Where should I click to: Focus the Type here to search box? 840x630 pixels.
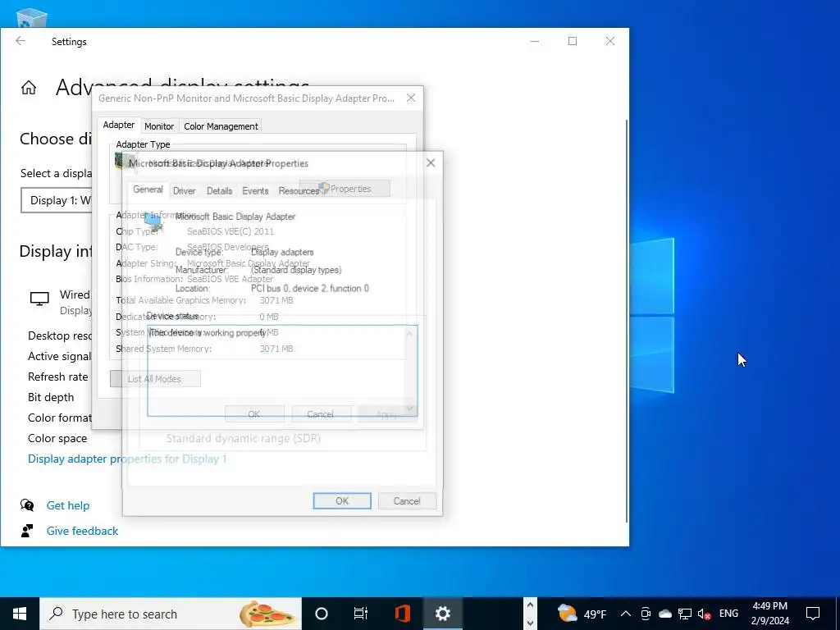click(x=171, y=614)
